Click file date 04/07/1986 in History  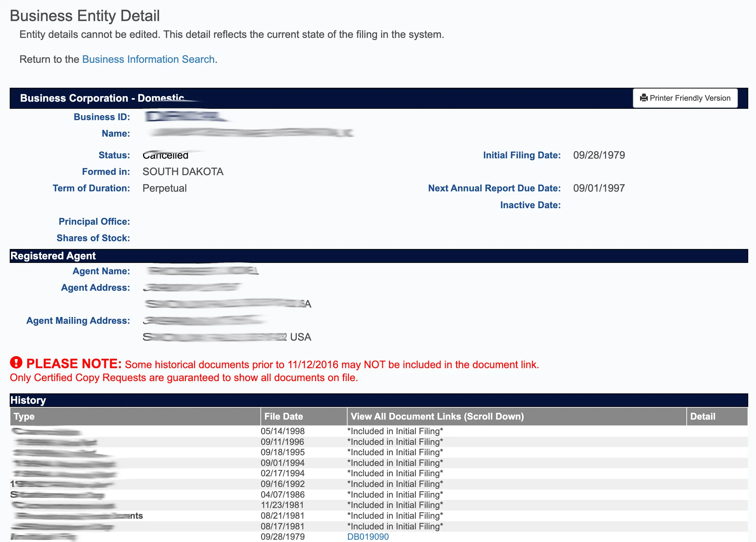click(283, 494)
